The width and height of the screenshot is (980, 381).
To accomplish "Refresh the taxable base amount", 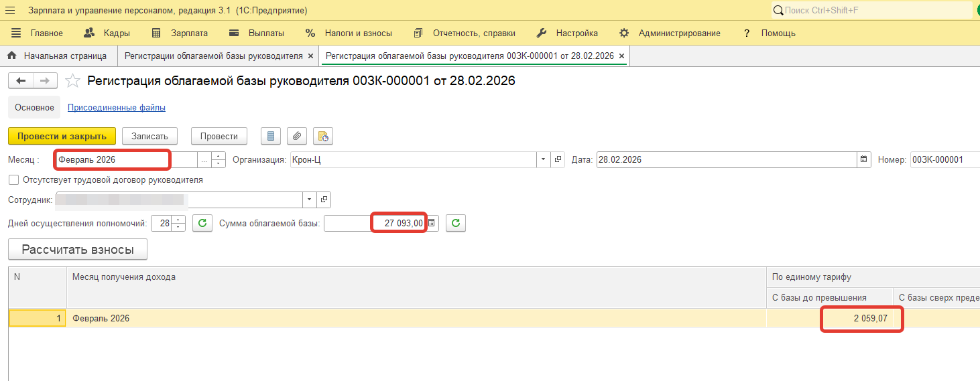I will coord(456,224).
